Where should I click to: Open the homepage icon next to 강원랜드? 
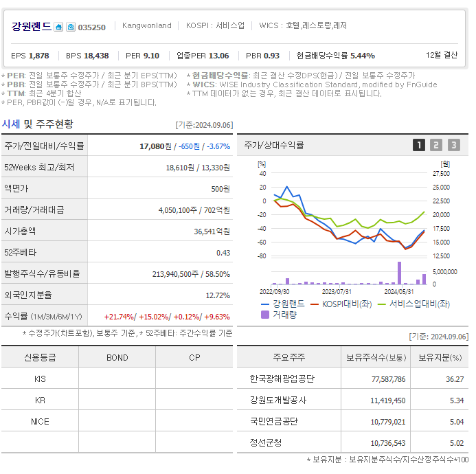click(x=58, y=27)
